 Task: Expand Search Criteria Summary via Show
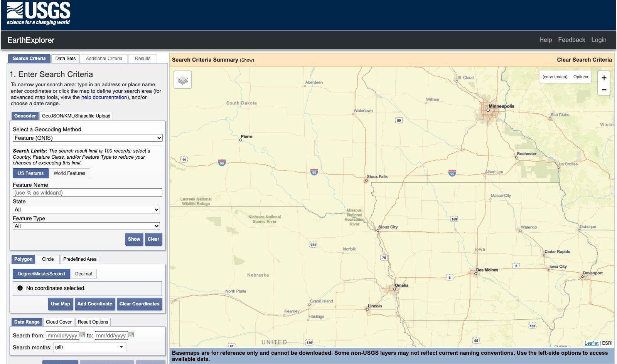pyautogui.click(x=247, y=60)
